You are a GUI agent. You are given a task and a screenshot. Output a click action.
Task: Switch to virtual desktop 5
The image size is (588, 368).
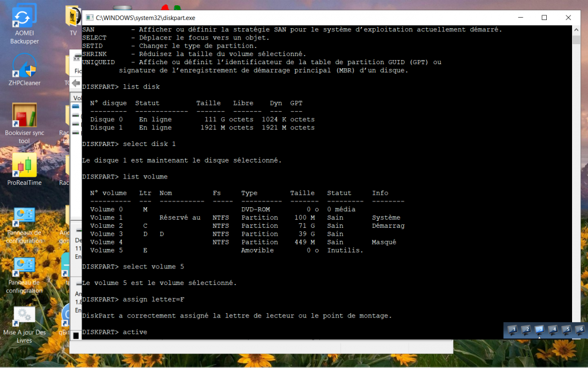pyautogui.click(x=566, y=330)
